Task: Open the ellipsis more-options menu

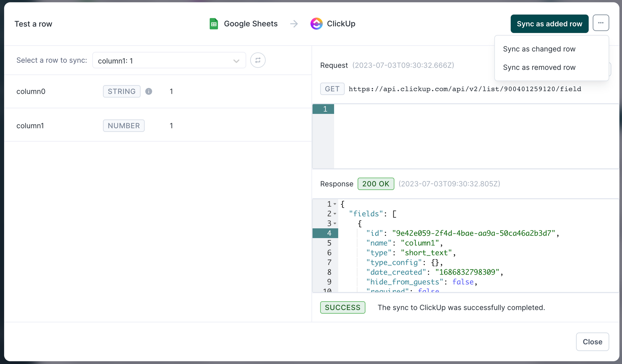Action: tap(601, 23)
